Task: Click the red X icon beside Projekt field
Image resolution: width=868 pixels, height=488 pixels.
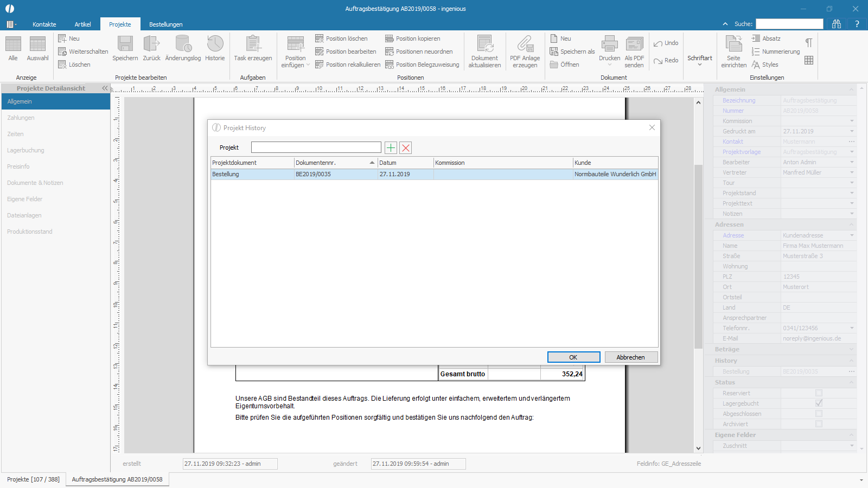Action: point(406,147)
